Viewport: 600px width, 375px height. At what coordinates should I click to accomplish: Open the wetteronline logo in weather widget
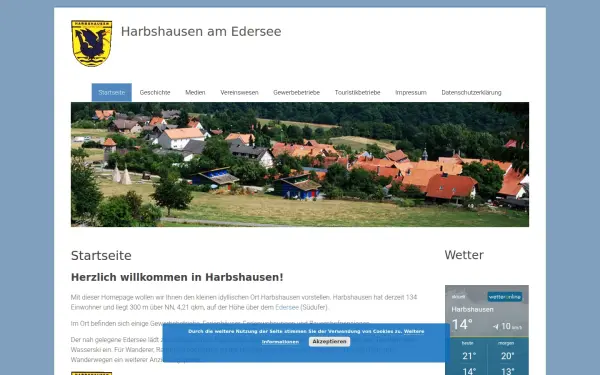point(505,297)
